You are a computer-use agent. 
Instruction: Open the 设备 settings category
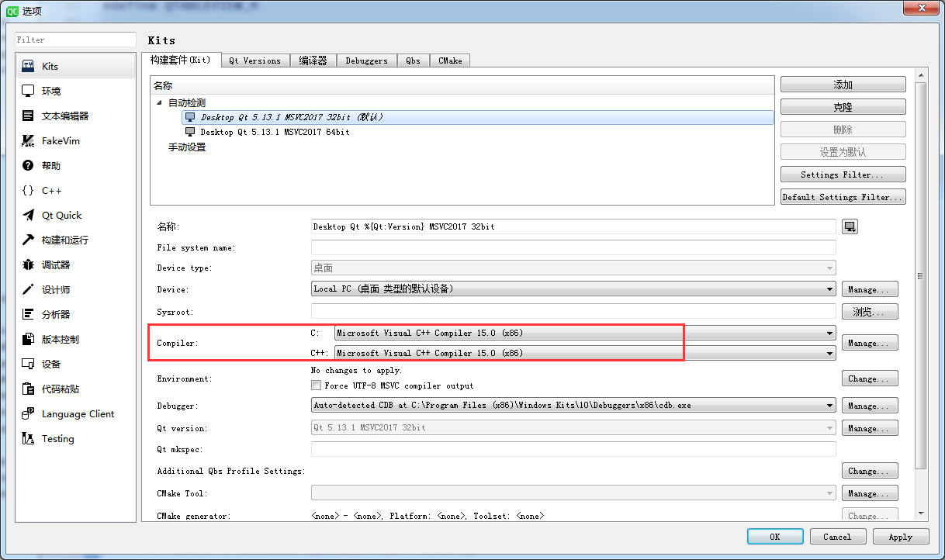click(76, 365)
